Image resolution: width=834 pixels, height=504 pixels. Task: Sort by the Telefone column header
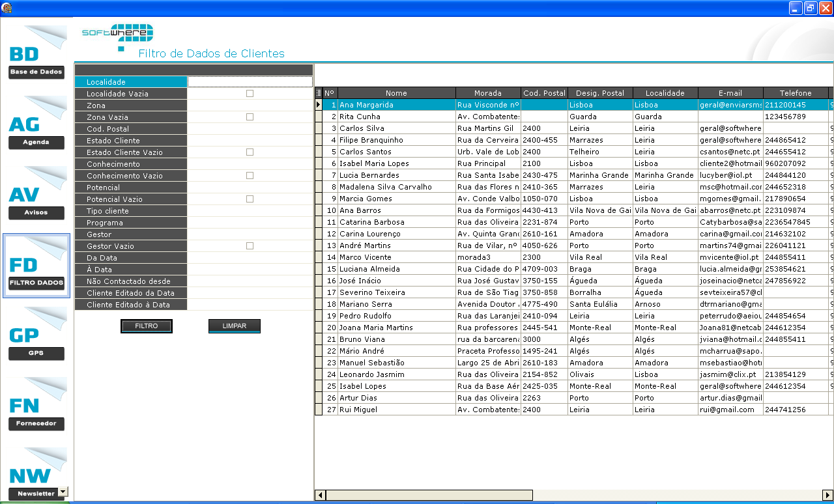pyautogui.click(x=796, y=93)
